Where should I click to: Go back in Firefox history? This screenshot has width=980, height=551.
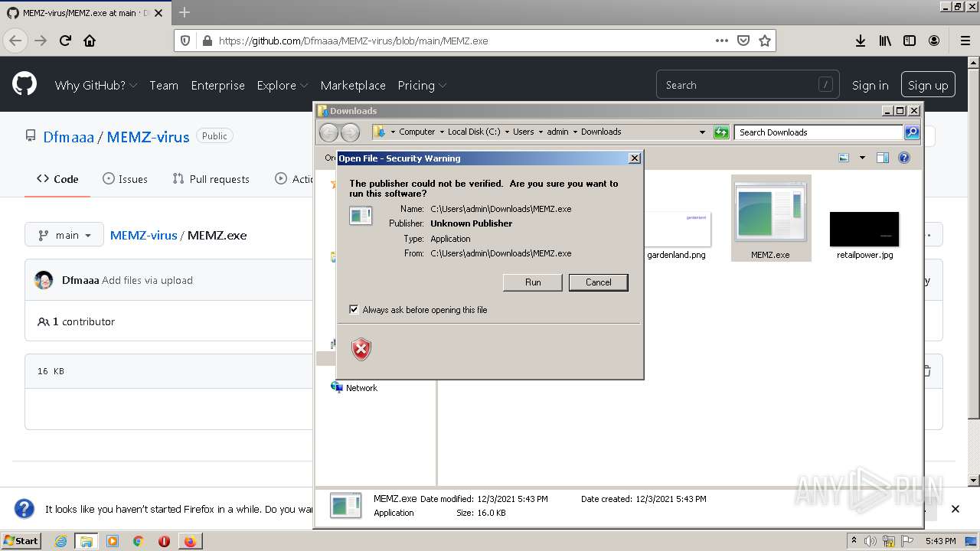click(15, 41)
